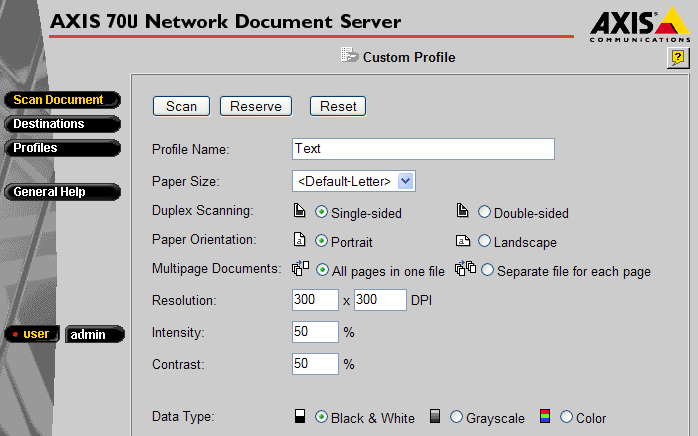The height and width of the screenshot is (436, 698).
Task: Open Destinations in sidebar
Action: [62, 124]
